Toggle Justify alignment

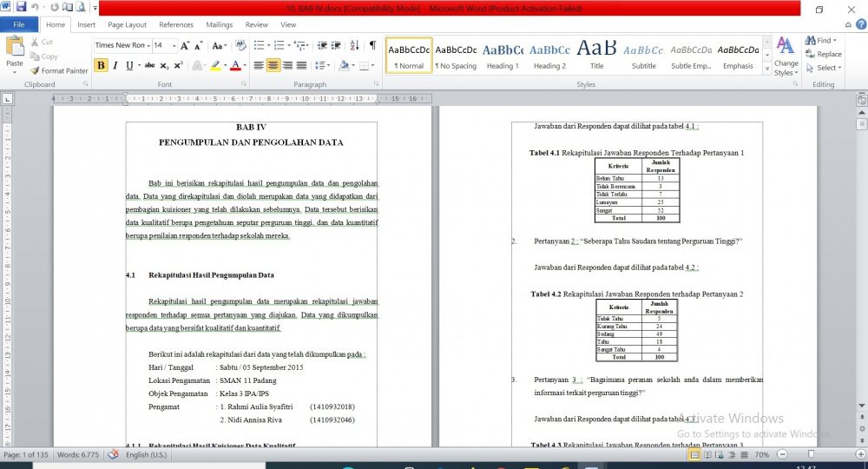point(301,65)
